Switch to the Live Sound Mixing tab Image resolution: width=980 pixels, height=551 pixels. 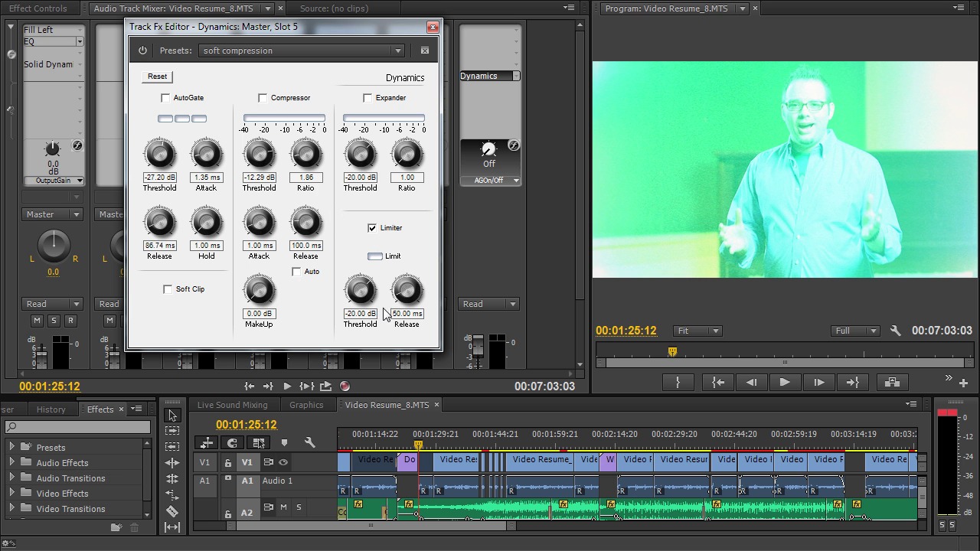pos(232,405)
